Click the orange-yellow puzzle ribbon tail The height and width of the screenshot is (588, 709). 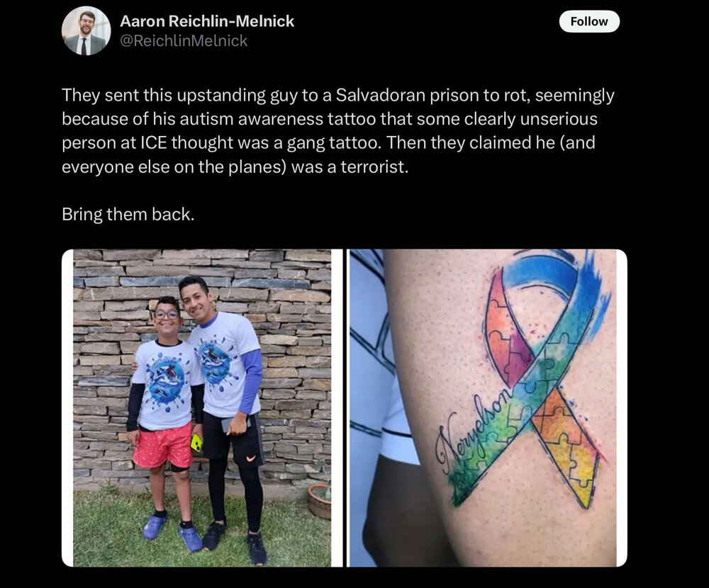[x=566, y=448]
